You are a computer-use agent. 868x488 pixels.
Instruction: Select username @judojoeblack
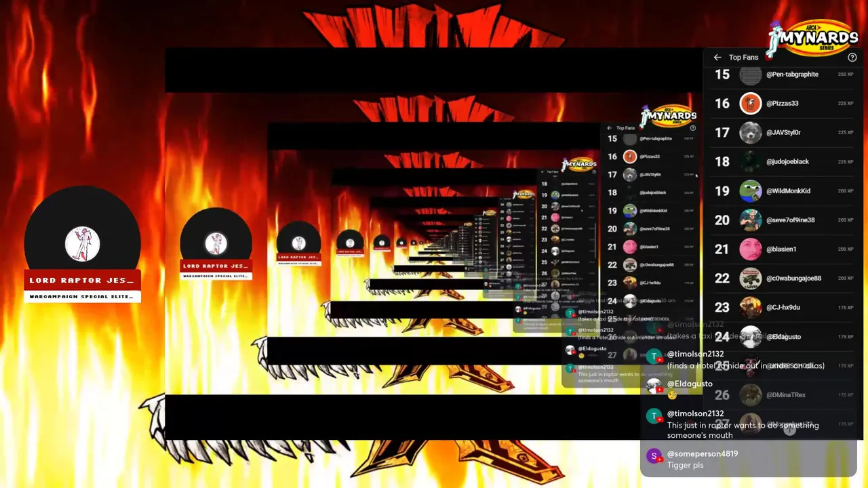pyautogui.click(x=787, y=162)
